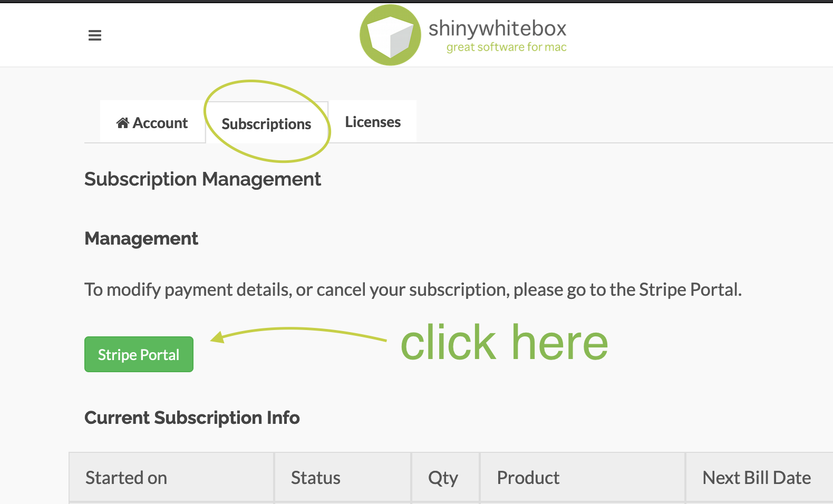Click the Status column header
Image resolution: width=833 pixels, height=504 pixels.
click(316, 478)
